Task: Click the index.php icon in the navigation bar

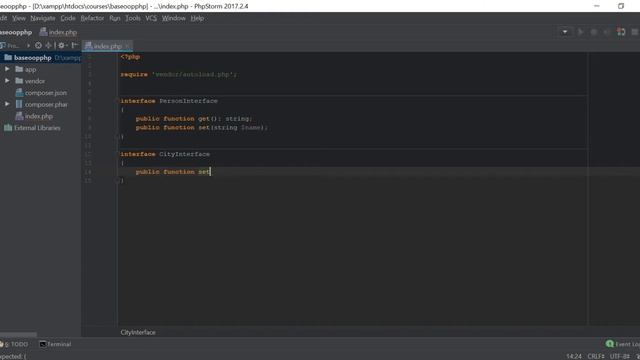Action: (43, 31)
